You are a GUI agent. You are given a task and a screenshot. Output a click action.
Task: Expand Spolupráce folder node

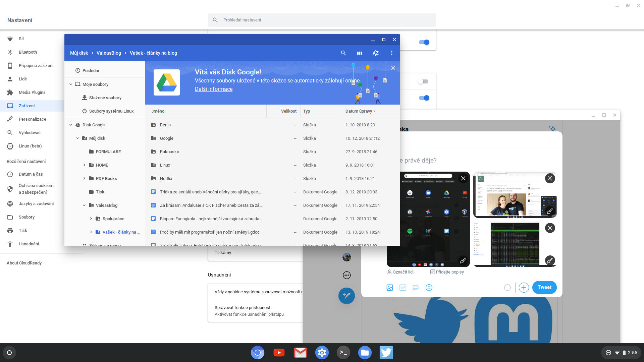[91, 219]
